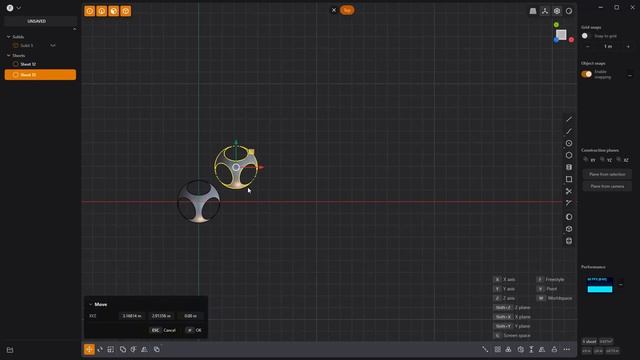640x360 pixels.
Task: Select the XZ construction plane
Action: (x=623, y=160)
